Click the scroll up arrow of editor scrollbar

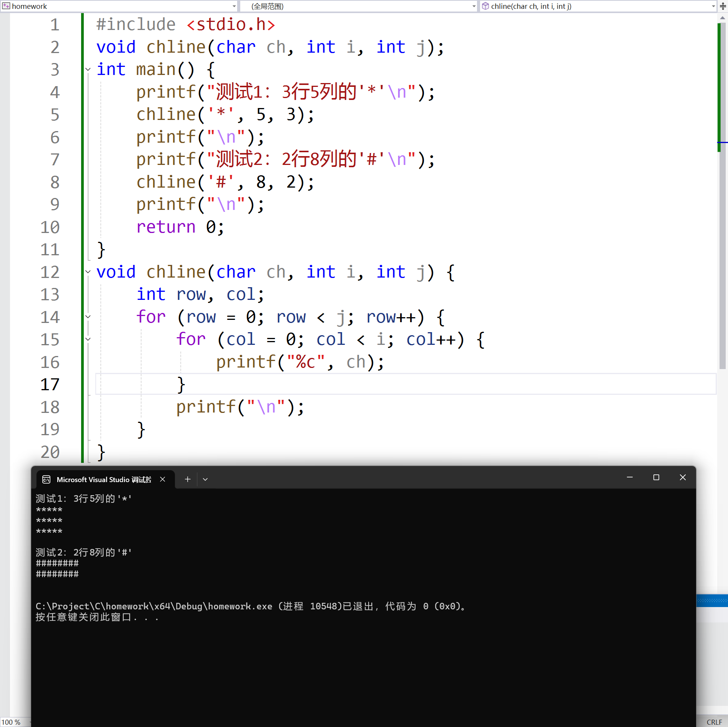[723, 17]
